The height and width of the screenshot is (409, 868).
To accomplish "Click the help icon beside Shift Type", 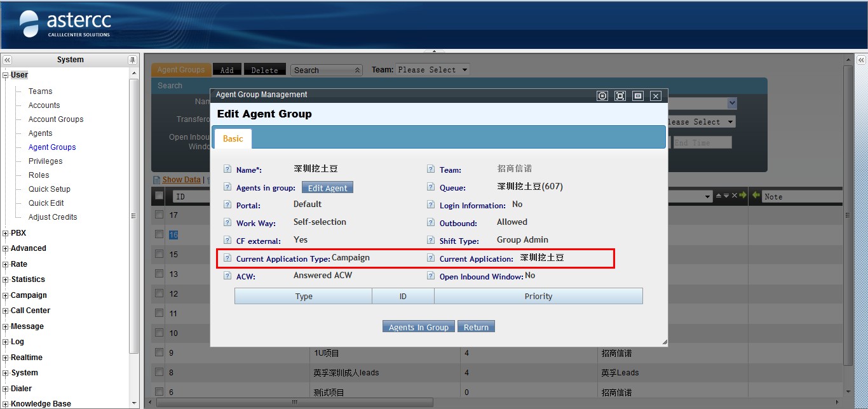I will pos(431,241).
